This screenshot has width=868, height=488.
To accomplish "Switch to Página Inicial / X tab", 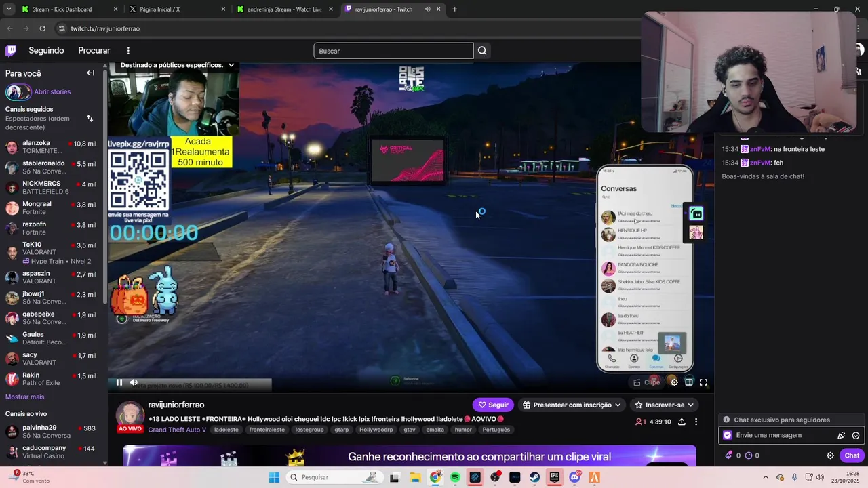I will [x=176, y=9].
